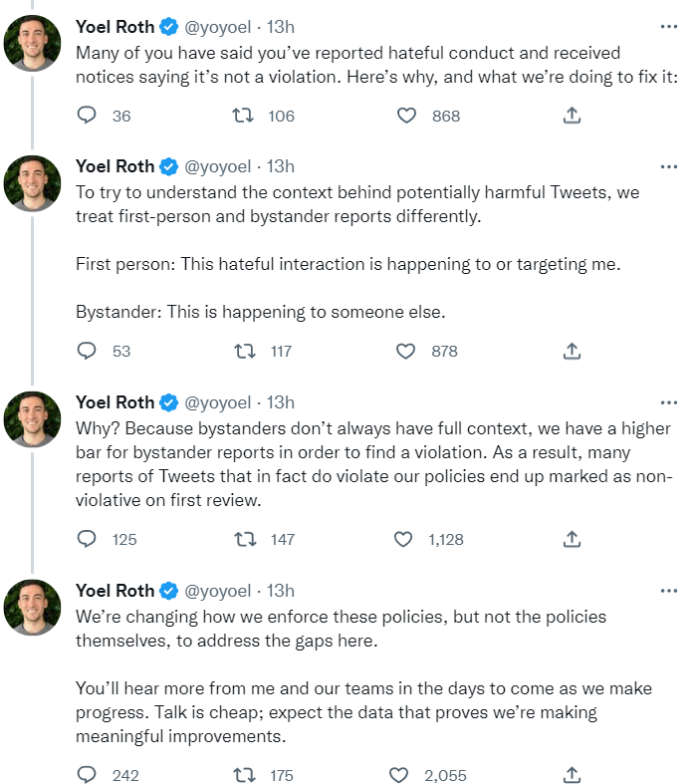The image size is (695, 784).
Task: Expand more menu on the third tweet
Action: 668,401
